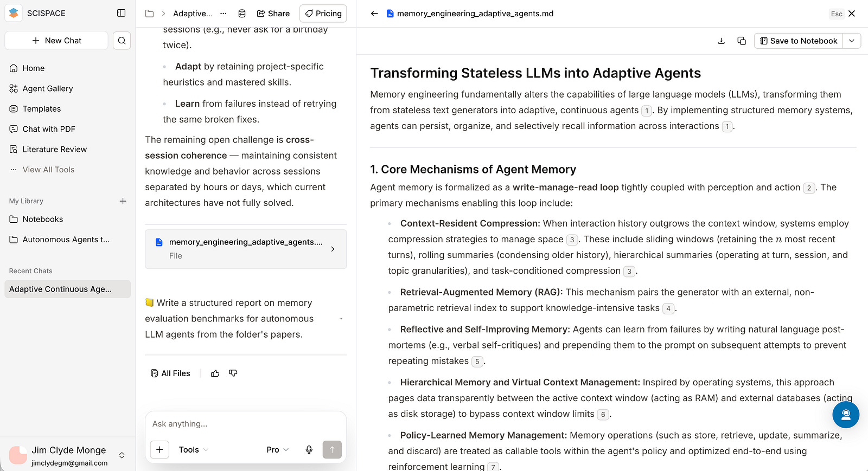Open citation 2 reference
Screen dimensions: 868x471
(x=809, y=188)
